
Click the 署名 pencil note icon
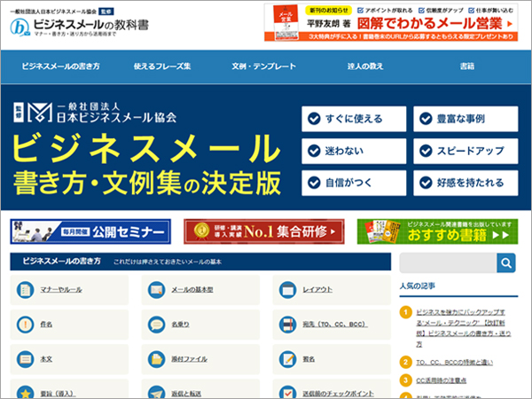point(287,359)
